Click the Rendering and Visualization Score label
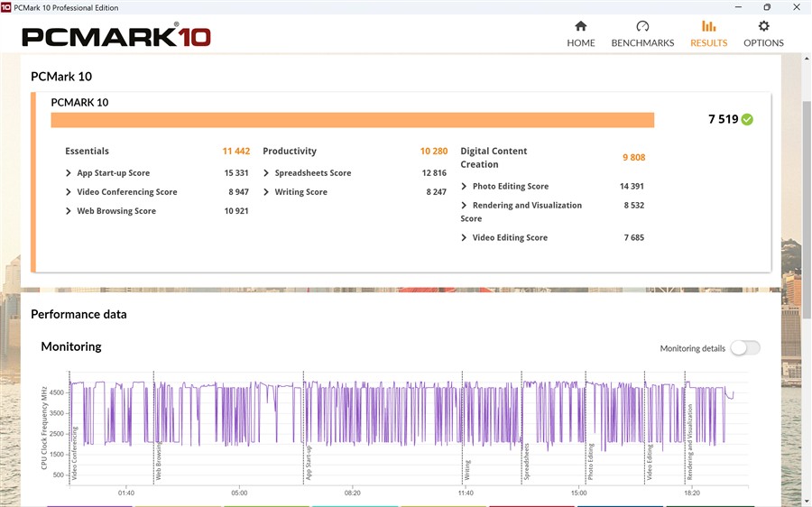This screenshot has width=812, height=507. click(x=526, y=206)
